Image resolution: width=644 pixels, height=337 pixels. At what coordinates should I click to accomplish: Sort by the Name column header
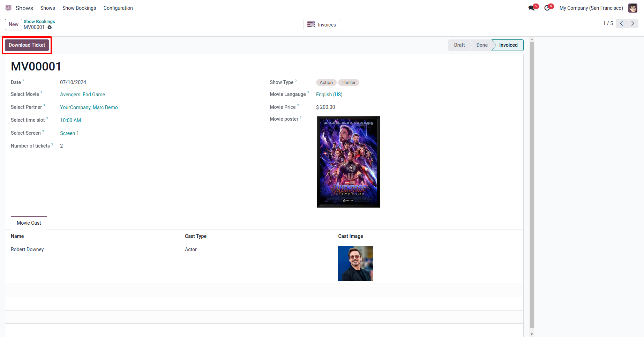pyautogui.click(x=17, y=236)
